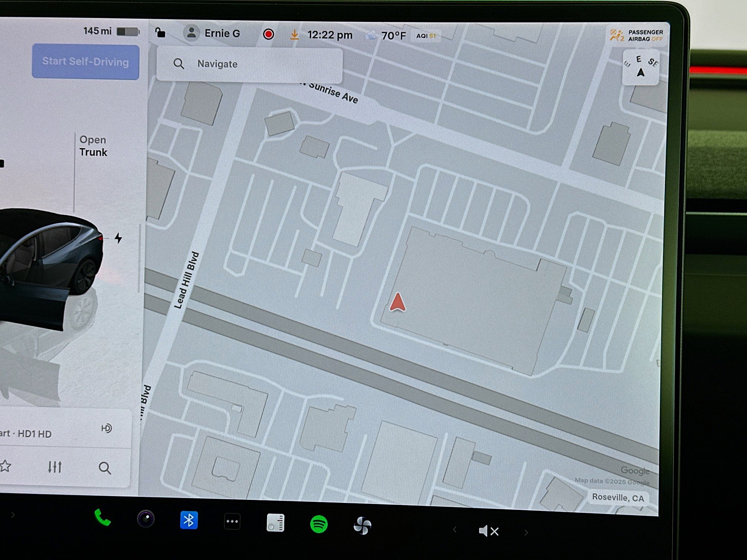Tap the right chevron beside the volume
Image resolution: width=747 pixels, height=560 pixels.
click(526, 531)
